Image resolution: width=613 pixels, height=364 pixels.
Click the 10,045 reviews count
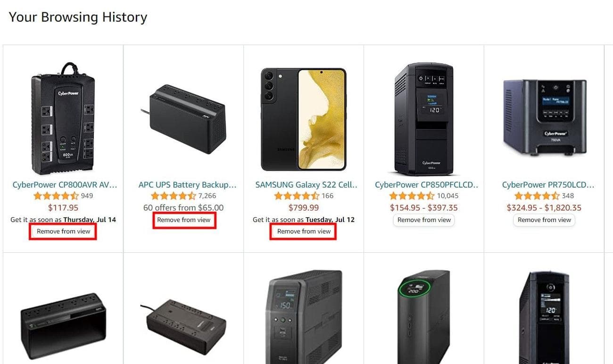447,196
